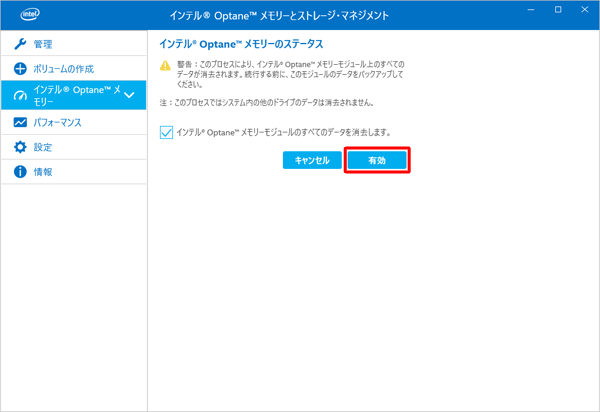Click the warning text starting with 警告
The height and width of the screenshot is (412, 600).
(x=290, y=74)
